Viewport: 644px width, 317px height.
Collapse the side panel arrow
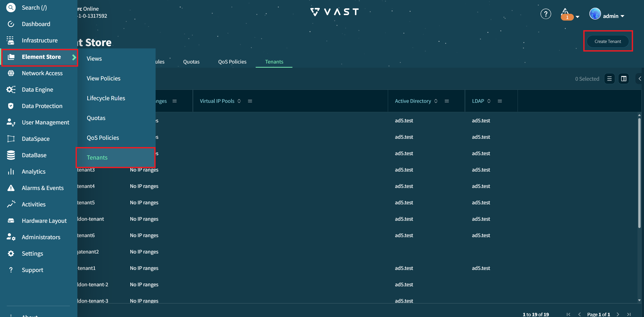(640, 79)
